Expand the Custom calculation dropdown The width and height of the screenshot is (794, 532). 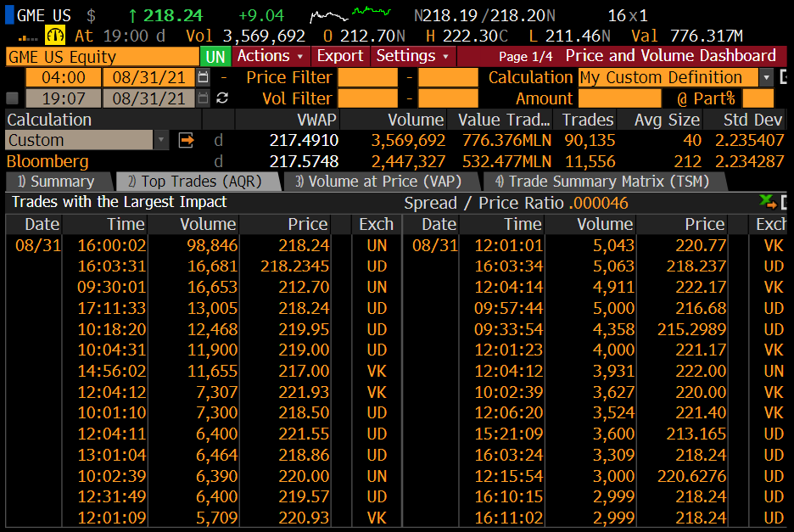pyautogui.click(x=161, y=140)
